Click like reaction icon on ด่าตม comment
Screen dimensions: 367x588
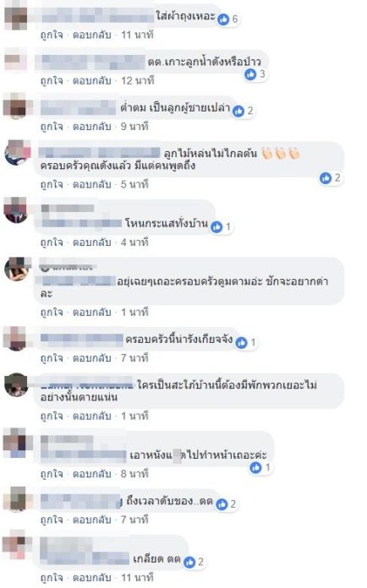[x=238, y=111]
